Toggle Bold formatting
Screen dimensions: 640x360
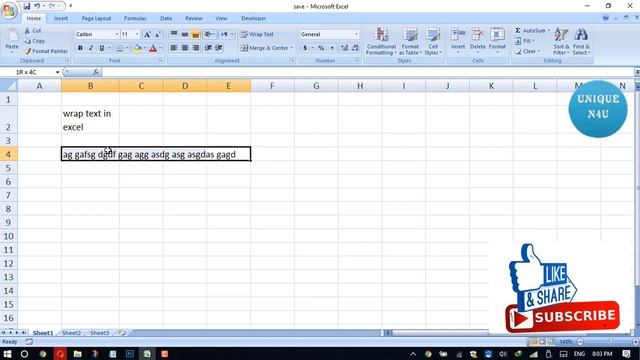coord(80,48)
